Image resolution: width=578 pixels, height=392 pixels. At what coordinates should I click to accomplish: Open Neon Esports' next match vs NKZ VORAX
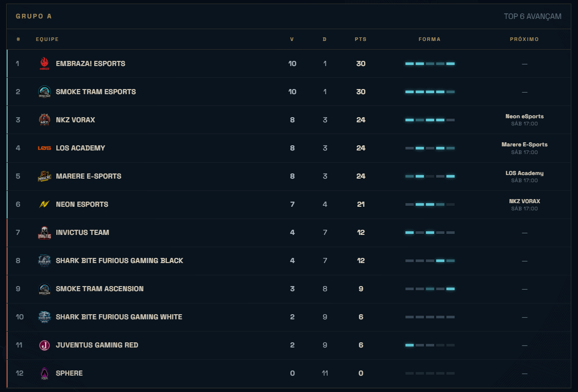[x=525, y=205]
